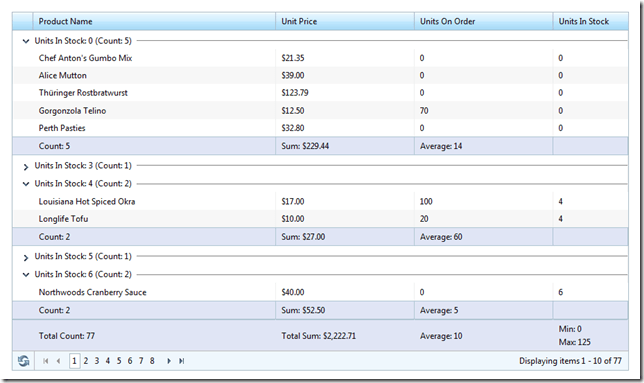Select the Northwoods Cranberry Sauce cell
The height and width of the screenshot is (383, 644).
154,292
